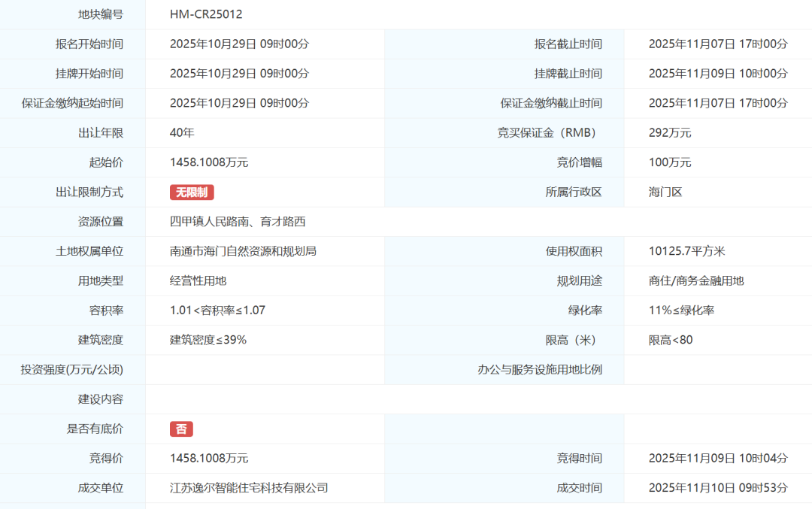This screenshot has height=509, width=812.
Task: Click the plot ratio value 1.01<容积率≤1.07
Action: pyautogui.click(x=217, y=311)
